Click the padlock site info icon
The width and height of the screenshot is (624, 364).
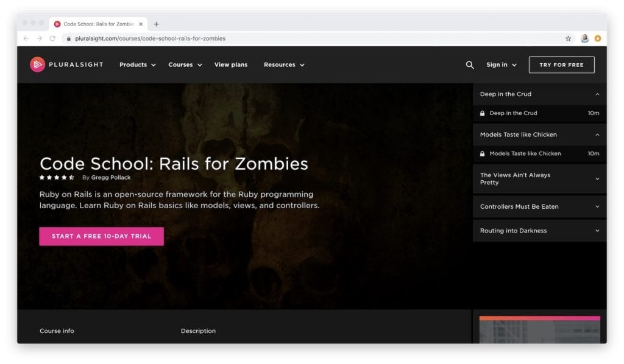(69, 38)
